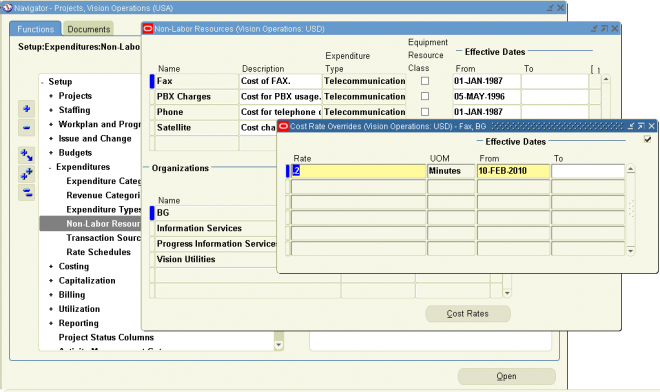The width and height of the screenshot is (660, 392).
Task: Click scroll down arrow of Navigator tree
Action: pyautogui.click(x=278, y=345)
